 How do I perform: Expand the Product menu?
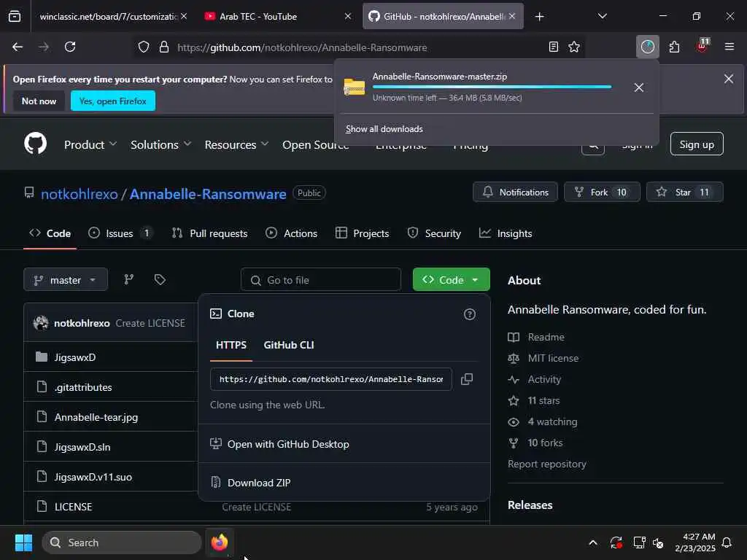click(90, 144)
